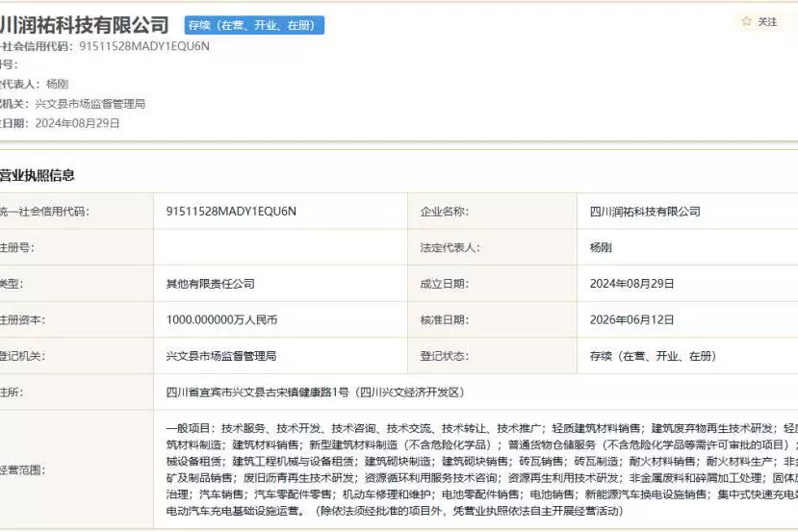Click table registration authority 兴文县市场监督管理局
The height and width of the screenshot is (532, 798).
pyautogui.click(x=221, y=356)
